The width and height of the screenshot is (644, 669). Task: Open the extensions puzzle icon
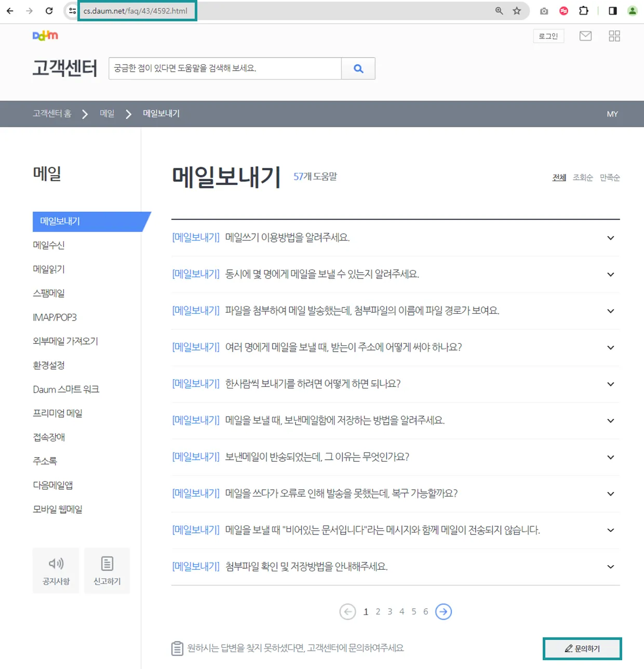584,11
